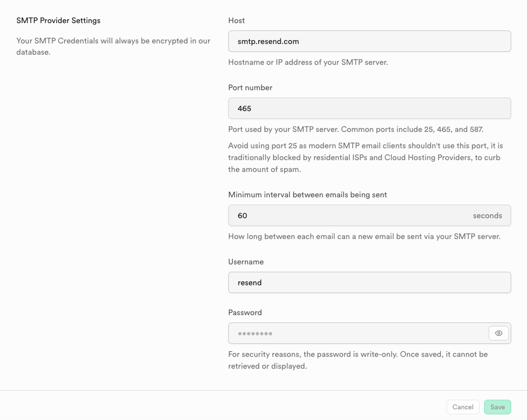
Task: Click the Username field containing resend
Action: [x=369, y=282]
